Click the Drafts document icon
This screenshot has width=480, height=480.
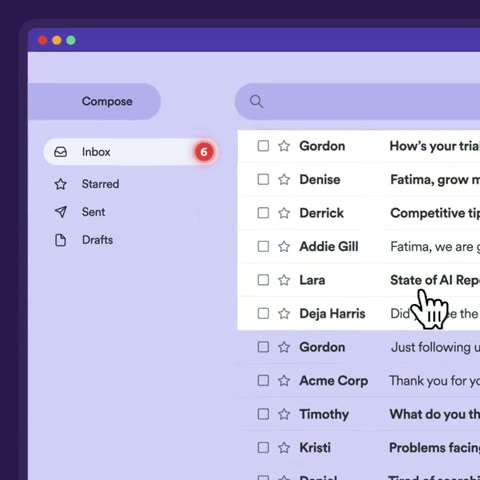[x=60, y=240]
